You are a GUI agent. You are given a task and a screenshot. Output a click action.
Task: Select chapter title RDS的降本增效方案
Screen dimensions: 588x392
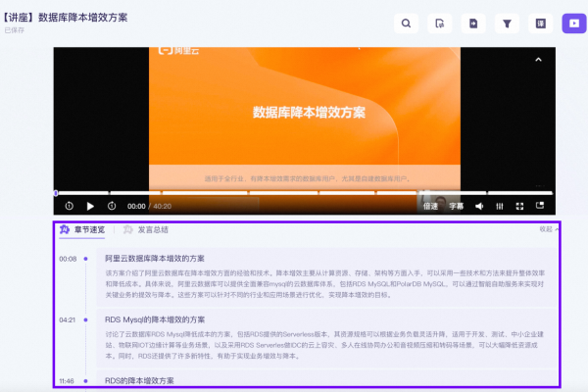(x=139, y=381)
